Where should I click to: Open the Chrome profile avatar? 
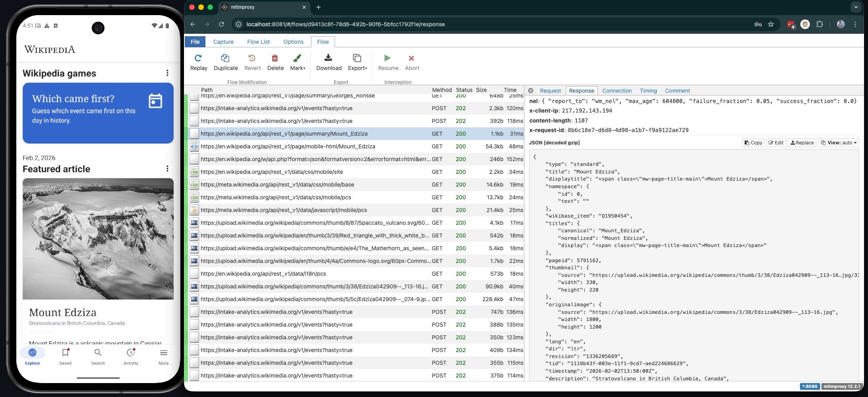click(841, 24)
